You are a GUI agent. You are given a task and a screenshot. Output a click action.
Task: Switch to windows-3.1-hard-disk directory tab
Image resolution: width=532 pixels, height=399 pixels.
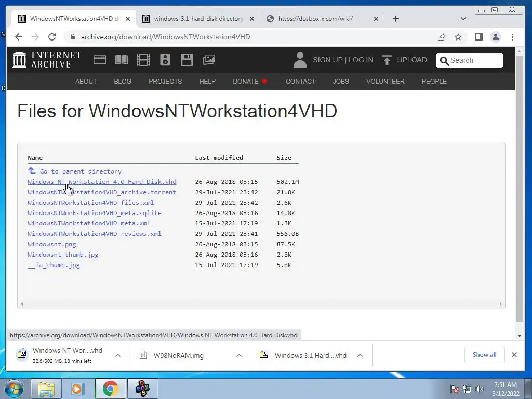[198, 19]
